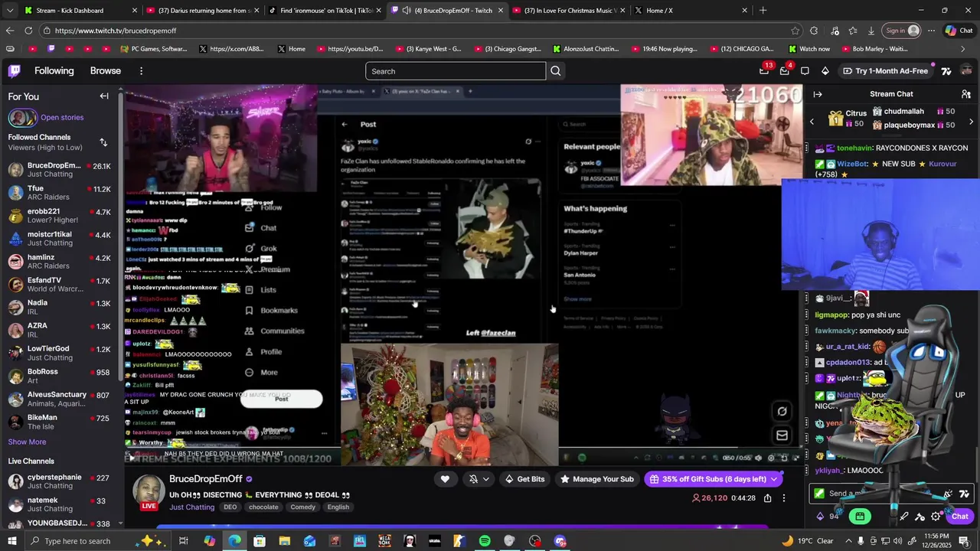Open the Community users icon in chat header
980x551 pixels.
(966, 94)
